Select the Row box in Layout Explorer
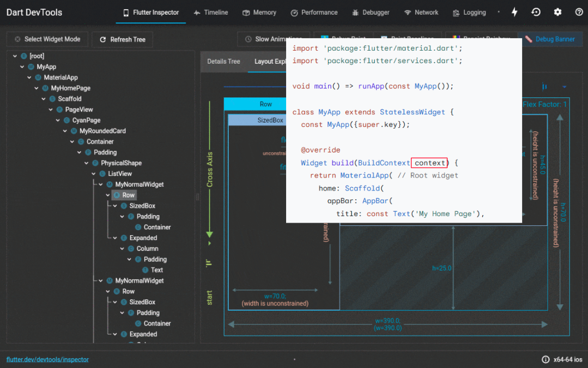 [x=255, y=104]
